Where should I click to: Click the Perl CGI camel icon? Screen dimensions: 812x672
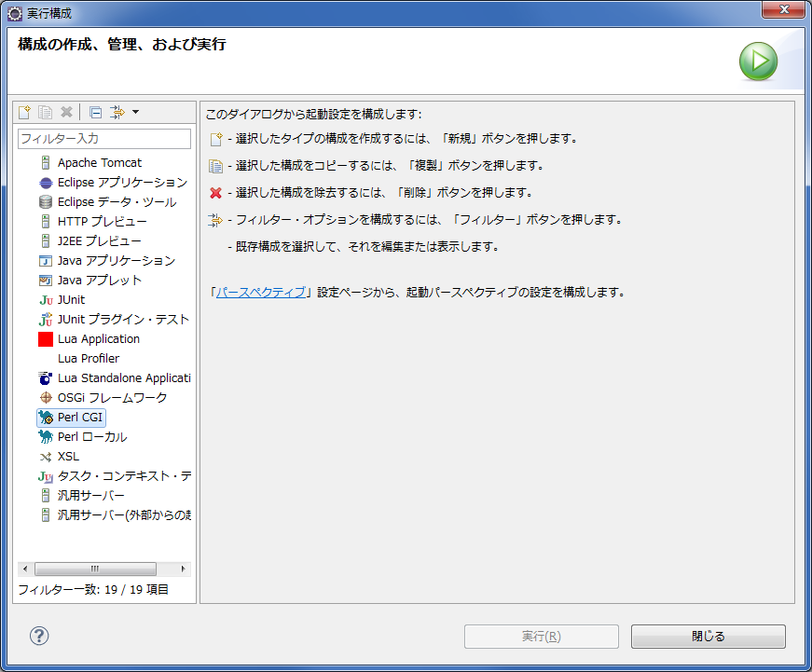click(x=46, y=418)
